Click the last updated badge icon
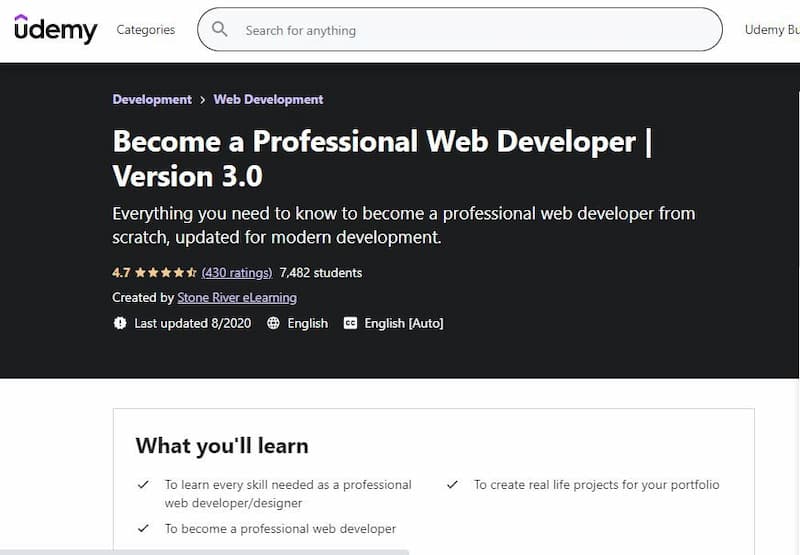Image resolution: width=800 pixels, height=555 pixels. click(120, 323)
